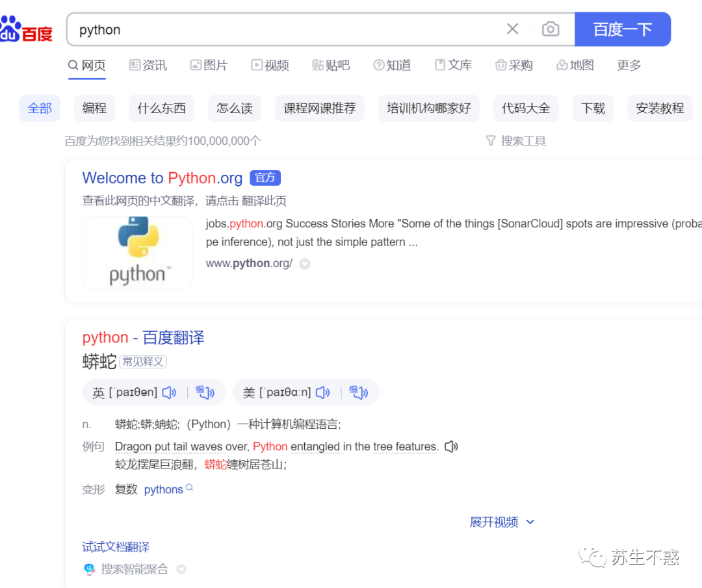Play the American pronunciation speaker icon
This screenshot has width=702, height=588.
[323, 392]
